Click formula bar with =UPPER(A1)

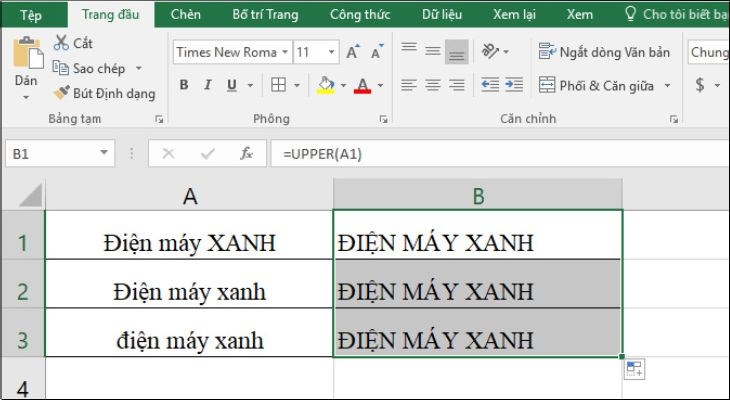[x=500, y=153]
